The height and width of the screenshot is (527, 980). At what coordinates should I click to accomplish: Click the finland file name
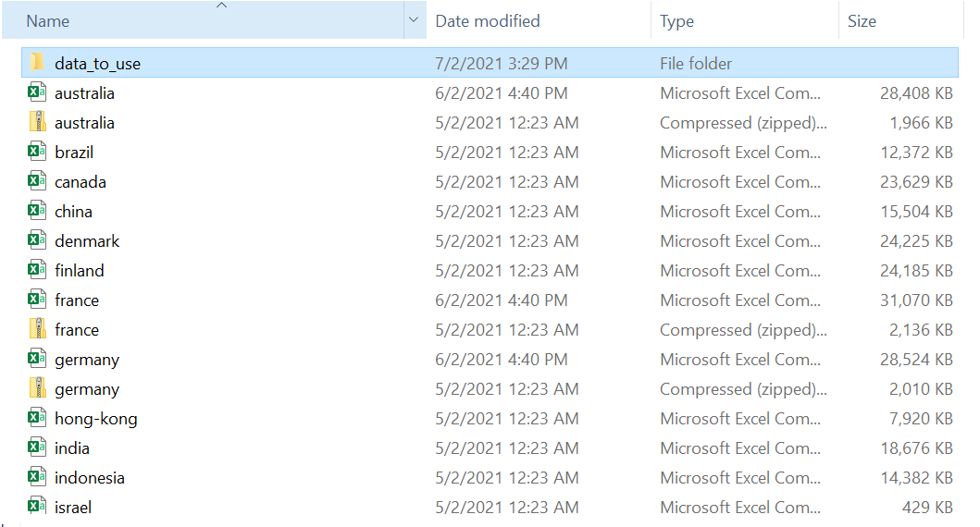click(x=79, y=271)
